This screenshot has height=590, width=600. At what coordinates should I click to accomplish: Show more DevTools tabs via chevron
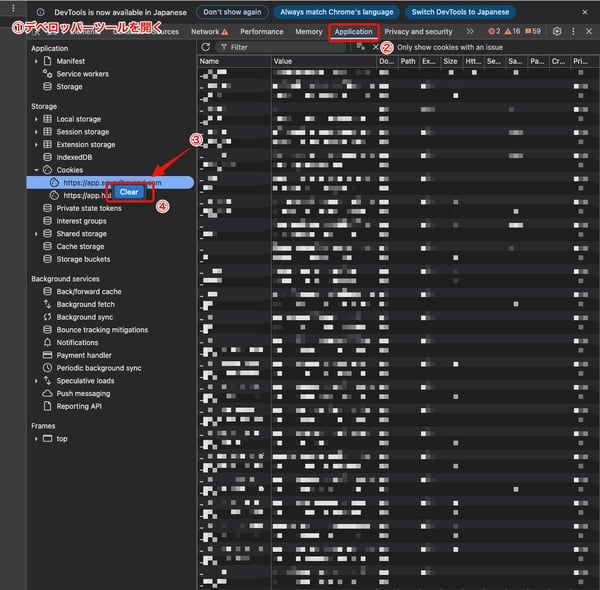(470, 31)
